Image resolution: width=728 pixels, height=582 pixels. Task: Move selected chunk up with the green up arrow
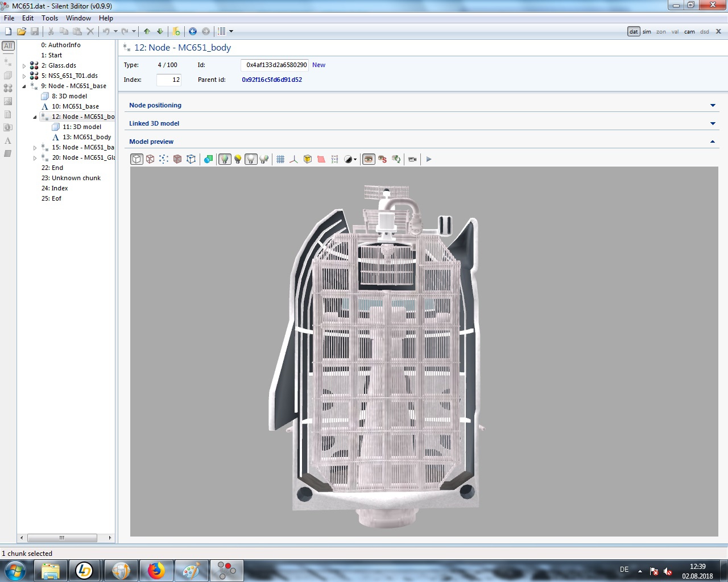coord(147,31)
